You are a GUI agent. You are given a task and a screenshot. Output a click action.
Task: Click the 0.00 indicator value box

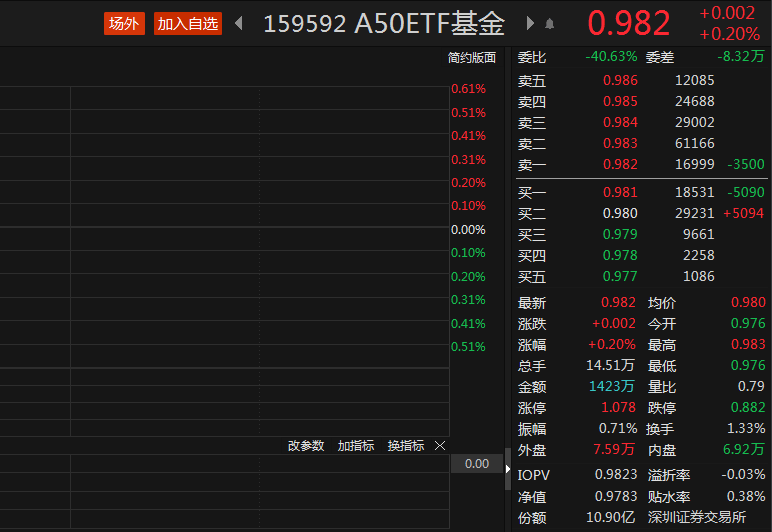[x=477, y=464]
